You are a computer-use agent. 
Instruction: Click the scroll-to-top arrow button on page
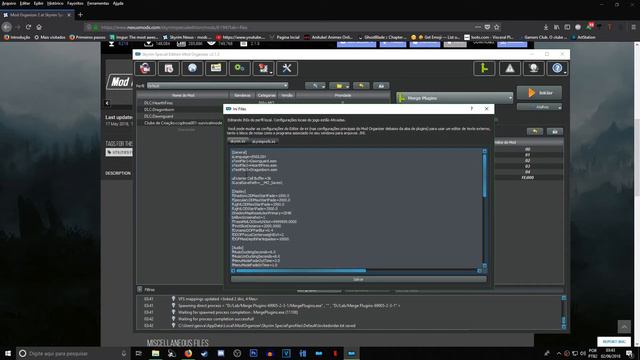[x=624, y=327]
